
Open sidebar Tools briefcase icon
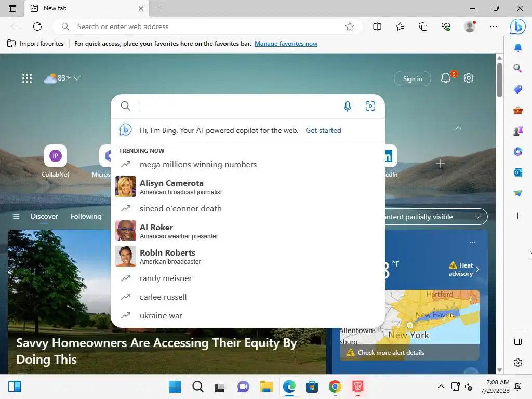[x=518, y=110]
